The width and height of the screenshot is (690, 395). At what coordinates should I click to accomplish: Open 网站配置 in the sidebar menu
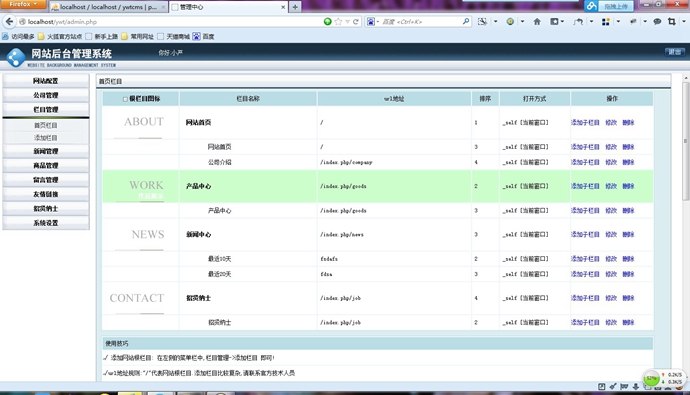click(x=46, y=81)
